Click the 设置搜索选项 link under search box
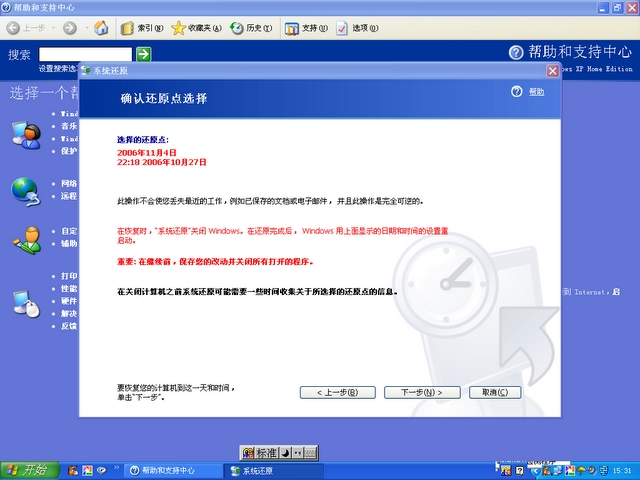 pyautogui.click(x=58, y=69)
